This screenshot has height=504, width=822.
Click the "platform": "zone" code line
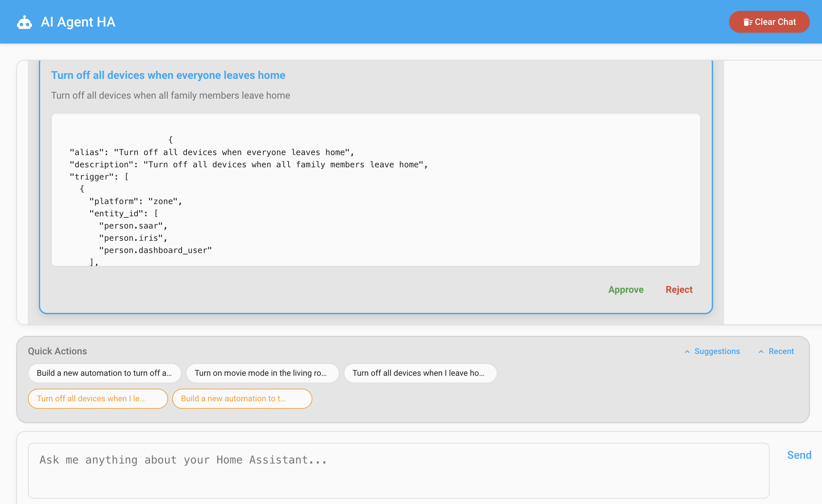[135, 201]
